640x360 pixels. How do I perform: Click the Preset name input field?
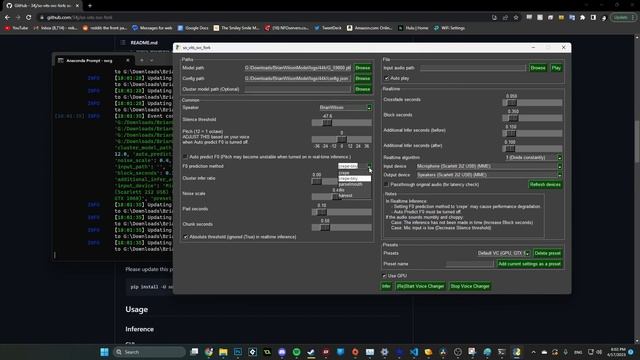tap(470, 264)
